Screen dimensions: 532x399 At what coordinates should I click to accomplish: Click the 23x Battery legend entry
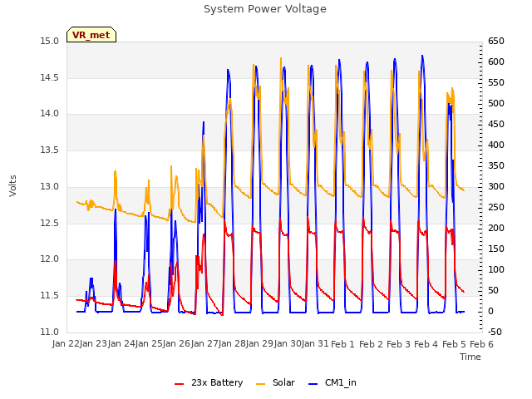(209, 383)
